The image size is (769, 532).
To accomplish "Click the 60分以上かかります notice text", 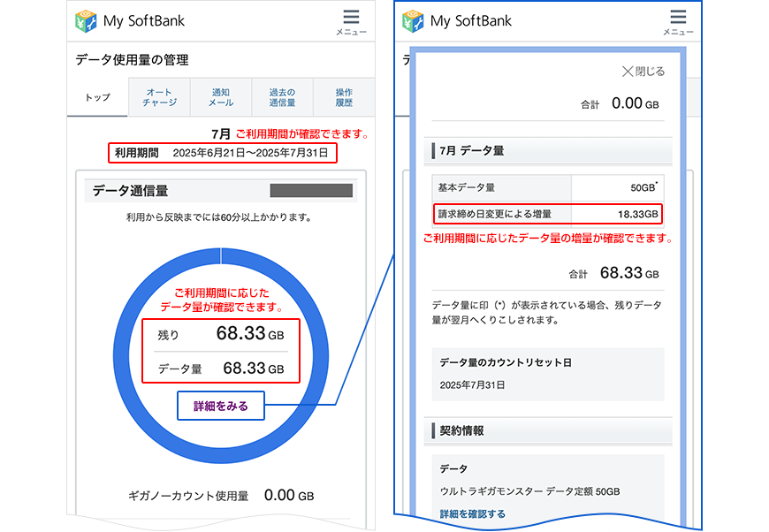I will tap(219, 217).
